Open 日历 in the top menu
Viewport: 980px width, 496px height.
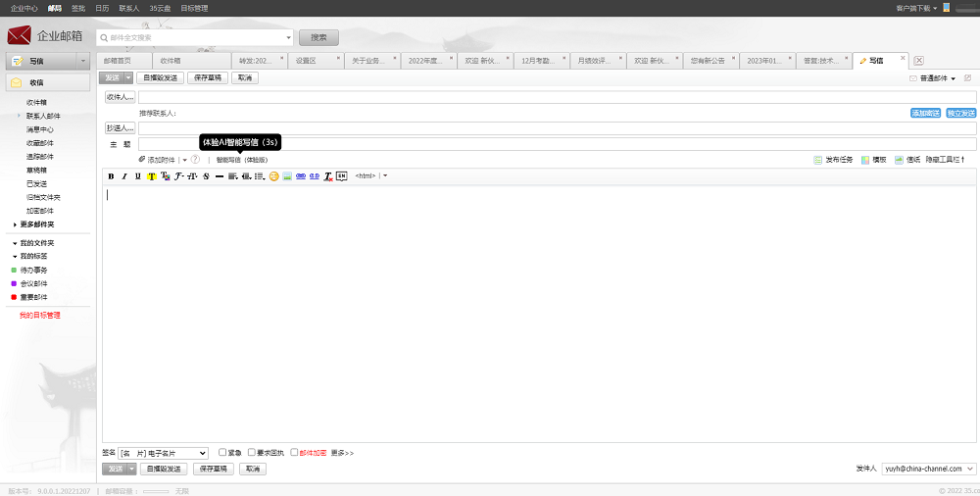102,8
